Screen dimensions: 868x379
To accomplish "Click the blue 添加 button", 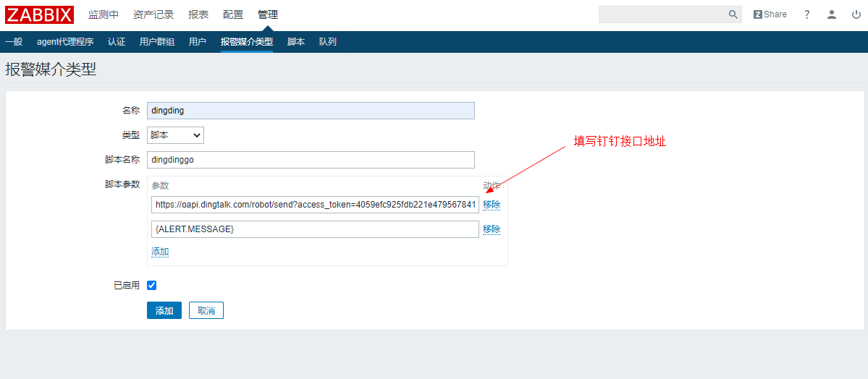I will (164, 310).
